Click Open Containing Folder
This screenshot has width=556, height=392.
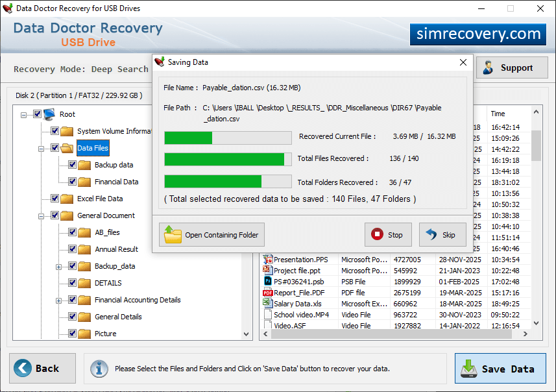click(x=212, y=234)
